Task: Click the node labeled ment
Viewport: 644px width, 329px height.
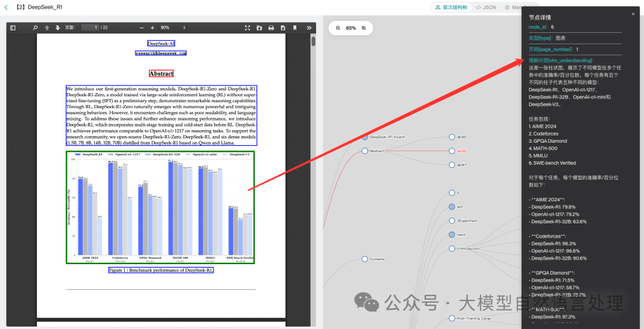Action: tap(452, 235)
